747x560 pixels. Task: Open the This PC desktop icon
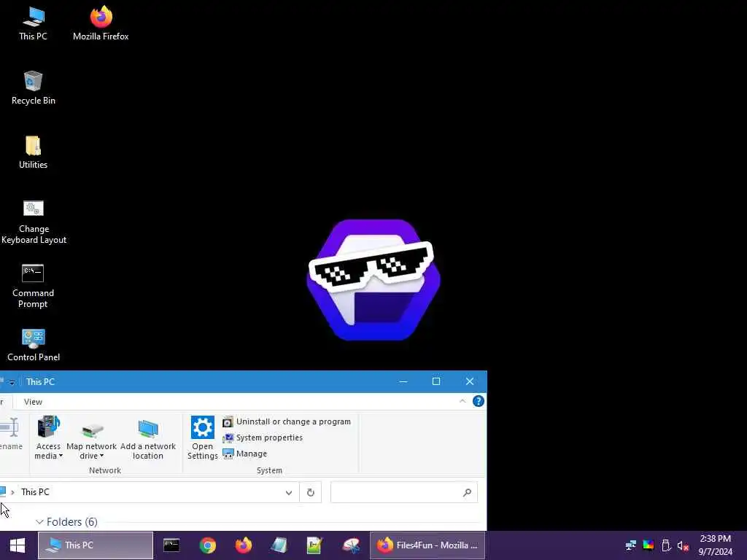click(34, 24)
